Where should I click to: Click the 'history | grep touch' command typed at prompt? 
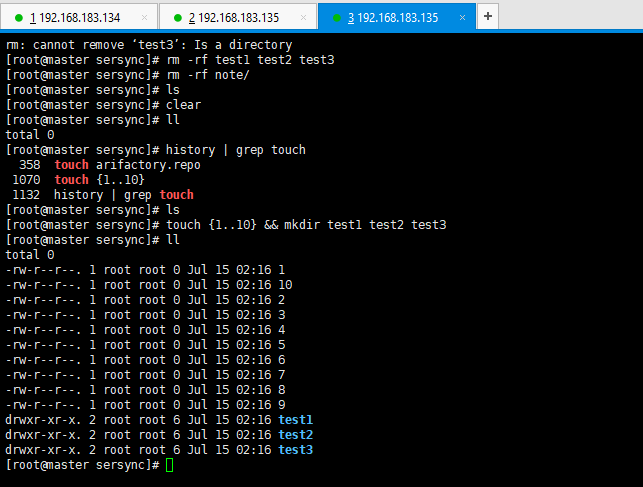point(236,150)
